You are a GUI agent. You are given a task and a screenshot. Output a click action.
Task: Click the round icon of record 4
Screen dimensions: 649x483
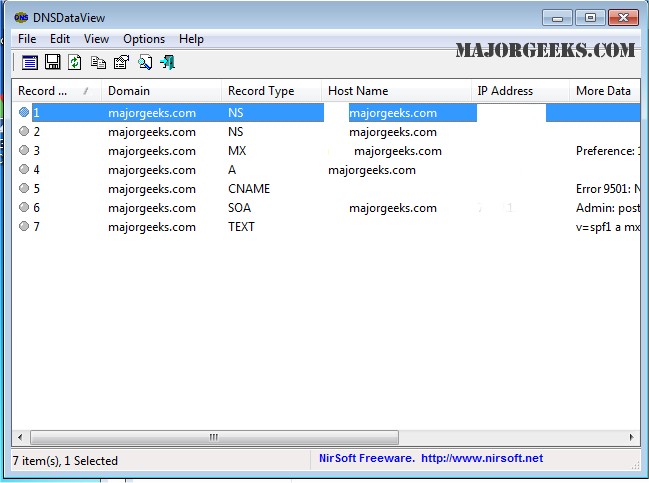coord(24,169)
